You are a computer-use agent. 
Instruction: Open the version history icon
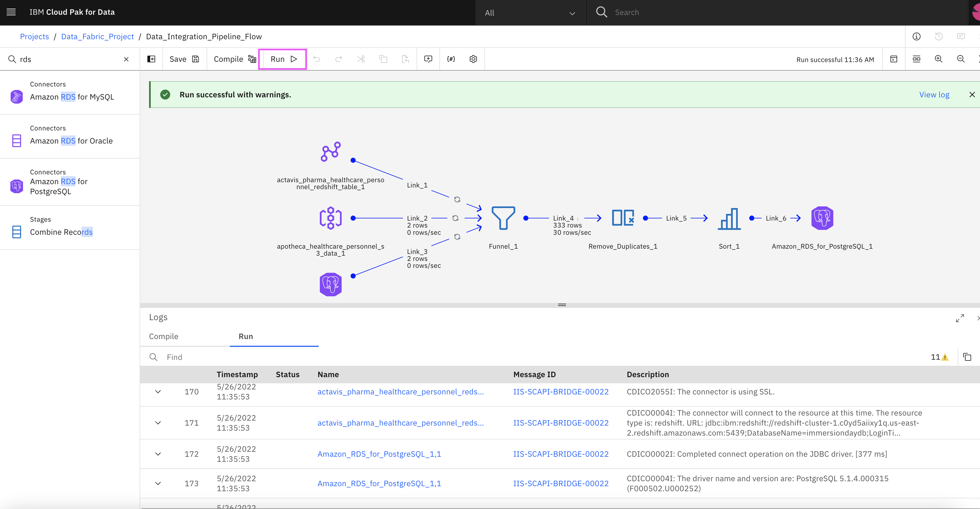(x=939, y=36)
